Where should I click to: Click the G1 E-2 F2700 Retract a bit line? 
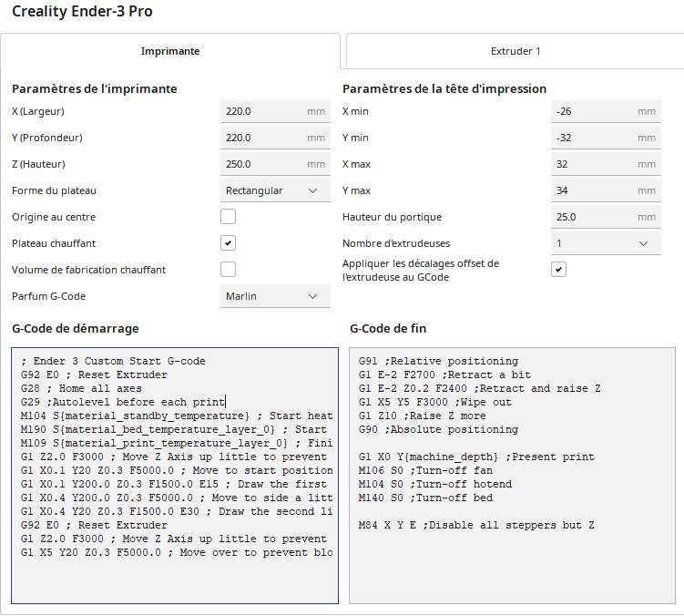(444, 375)
